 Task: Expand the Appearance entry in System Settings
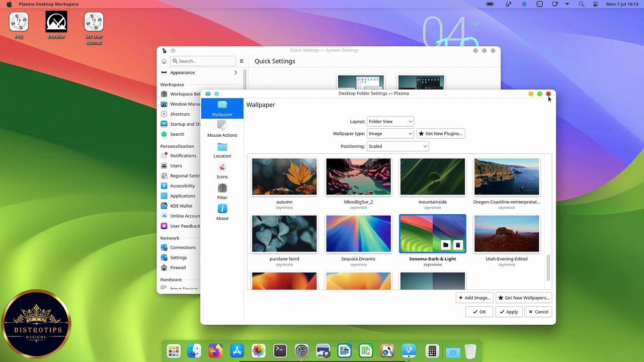199,72
